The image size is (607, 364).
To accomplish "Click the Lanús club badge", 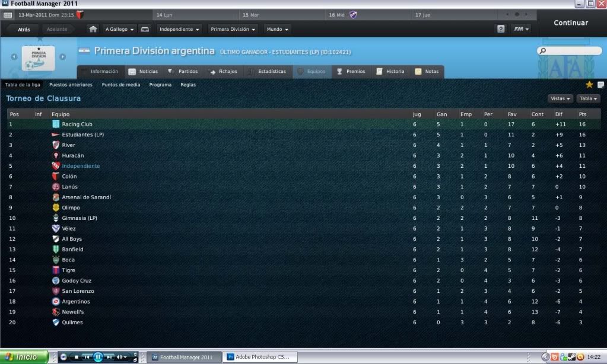I will point(56,187).
